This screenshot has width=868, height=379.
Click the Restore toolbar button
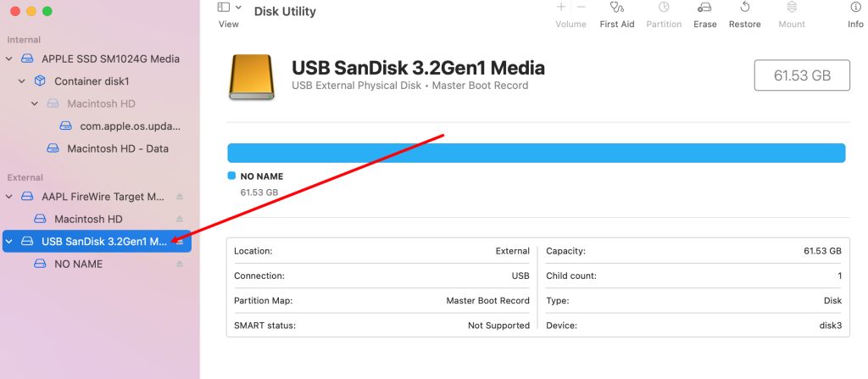click(x=744, y=15)
